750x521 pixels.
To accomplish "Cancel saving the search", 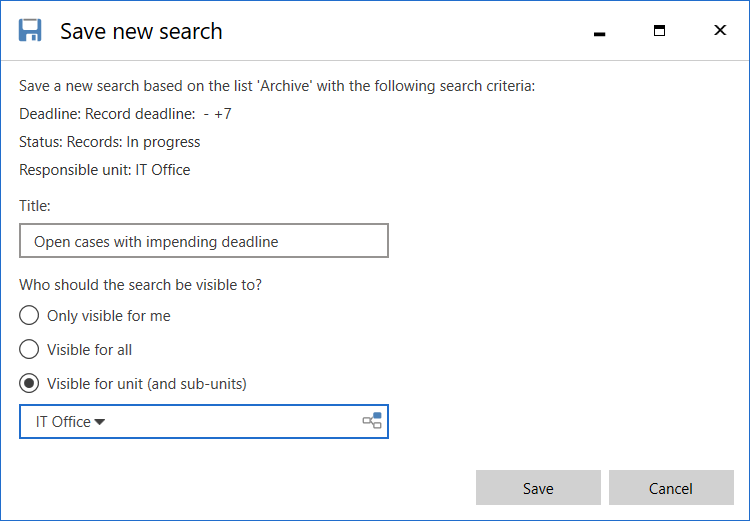I will tap(671, 488).
